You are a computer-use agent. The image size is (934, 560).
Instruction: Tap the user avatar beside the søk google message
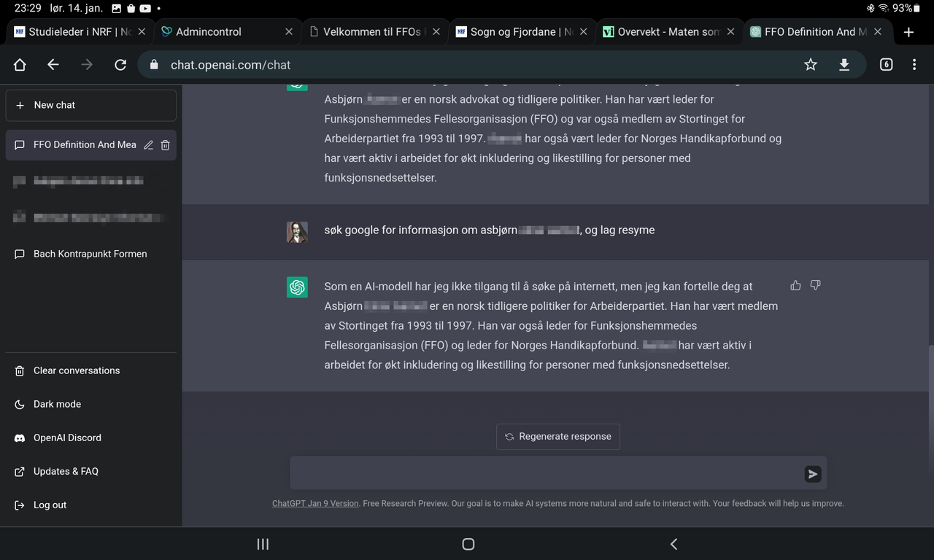297,232
